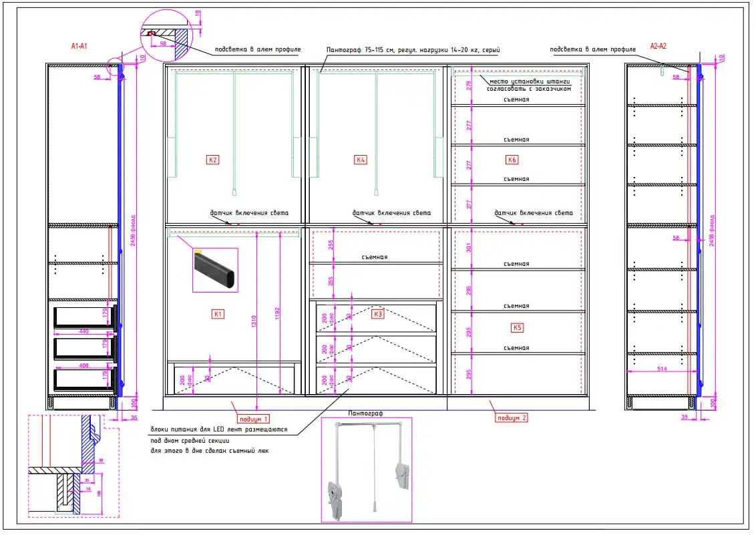The image size is (756, 535).
Task: Click the K2 section label
Action: tap(213, 160)
